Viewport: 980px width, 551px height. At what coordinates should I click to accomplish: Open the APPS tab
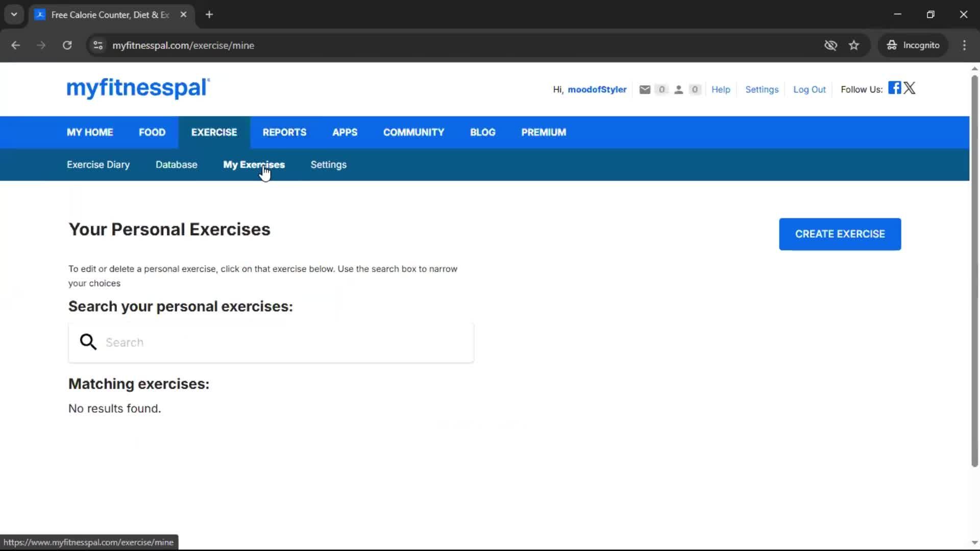(345, 132)
